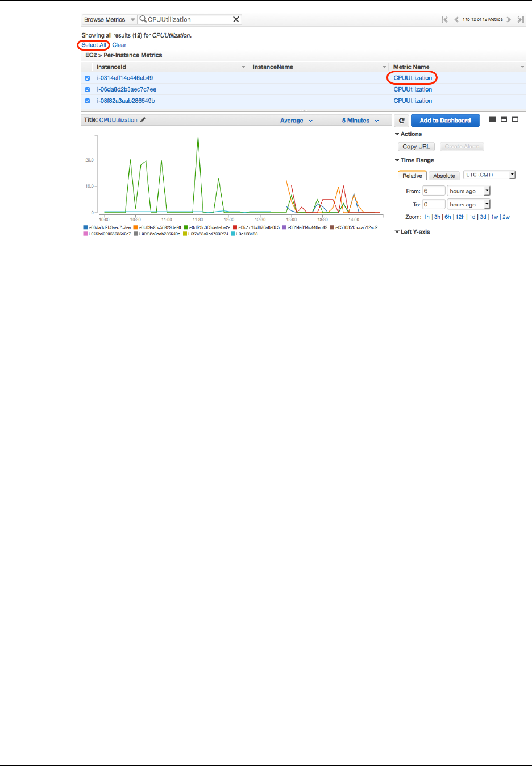Edit the graph title with pencil icon
The width and height of the screenshot is (532, 766).
tap(143, 120)
